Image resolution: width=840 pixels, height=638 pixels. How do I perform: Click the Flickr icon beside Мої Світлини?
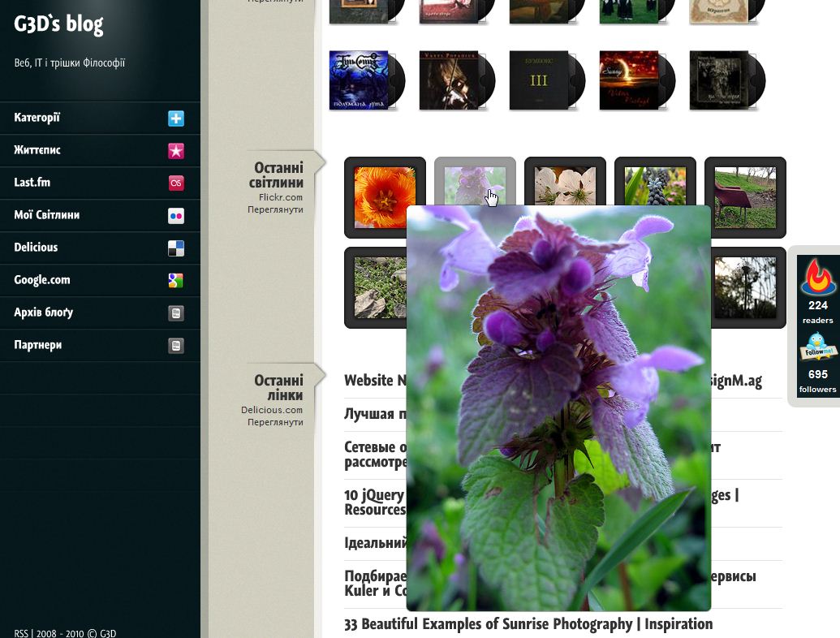(176, 215)
